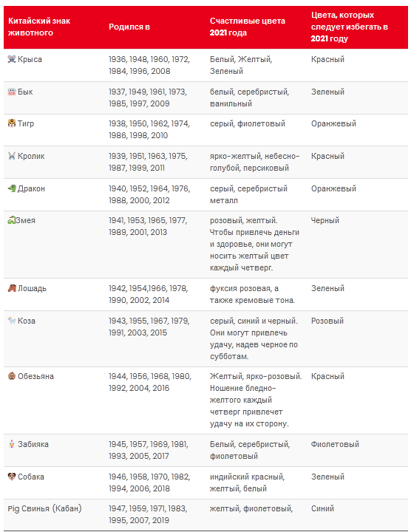Click the rooster emoji icon beside Забияка
Image resolution: width=411 pixels, height=532 pixels.
[x=12, y=444]
